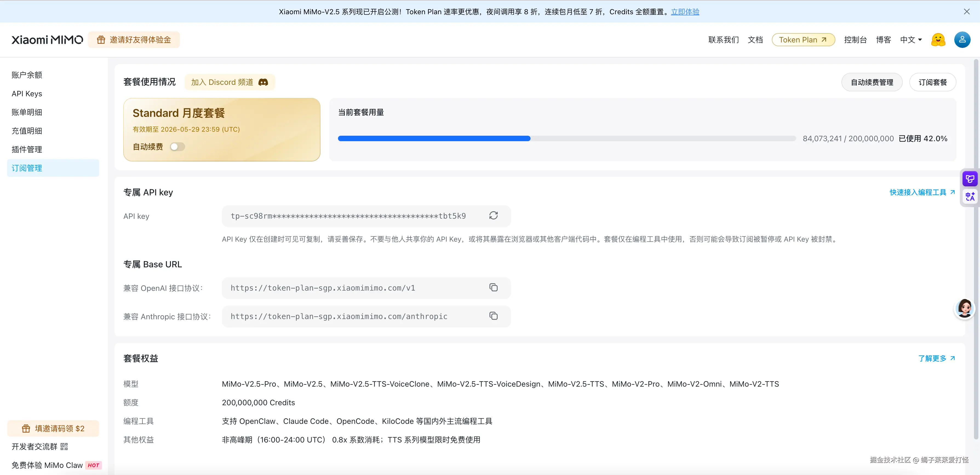
Task: Open the 立即体验 banner link
Action: click(x=685, y=12)
